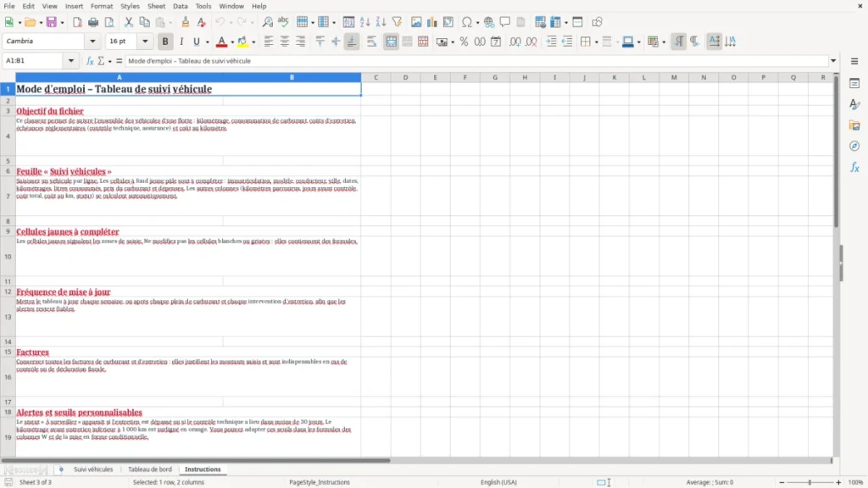868x488 pixels.
Task: Apply red font color swatch
Action: [x=221, y=42]
